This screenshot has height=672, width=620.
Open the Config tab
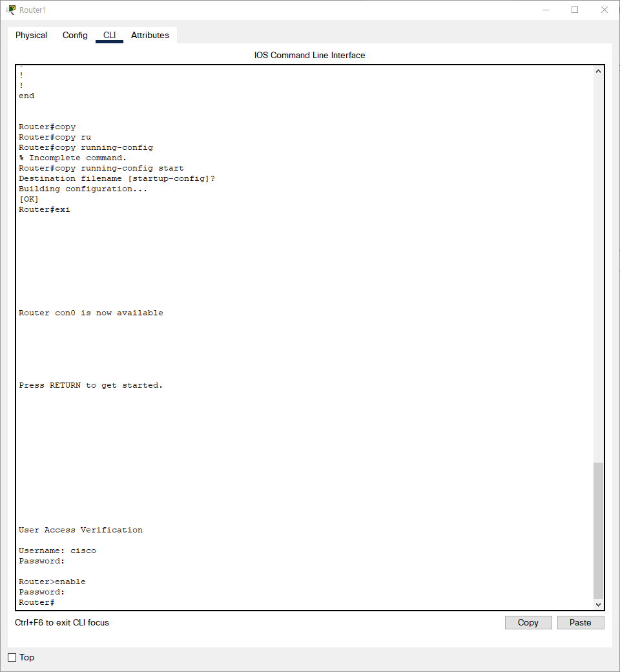[x=75, y=35]
